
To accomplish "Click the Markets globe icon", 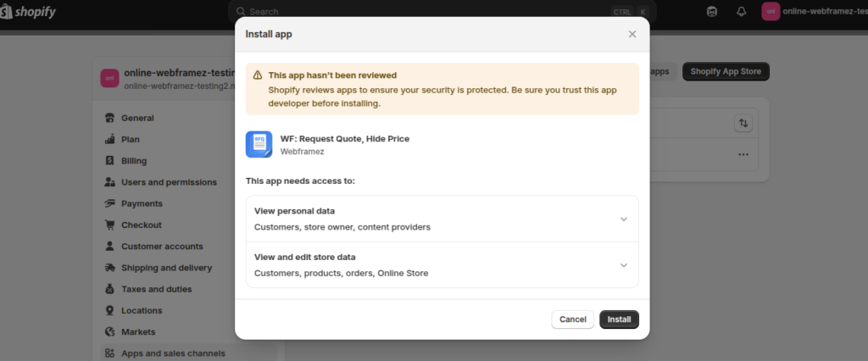I will 109,332.
